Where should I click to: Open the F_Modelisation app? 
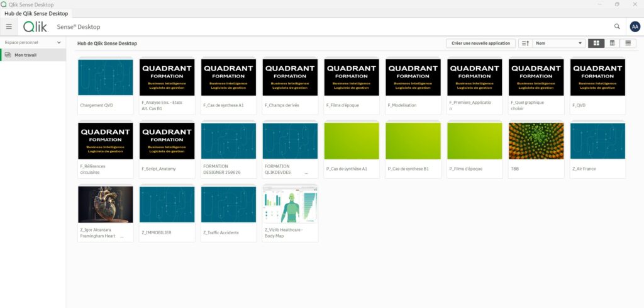click(x=413, y=85)
